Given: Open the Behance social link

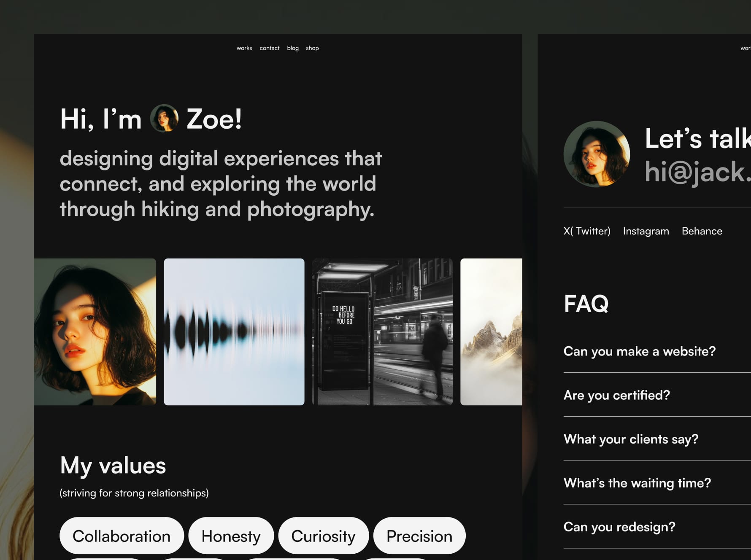Looking at the screenshot, I should pos(702,231).
